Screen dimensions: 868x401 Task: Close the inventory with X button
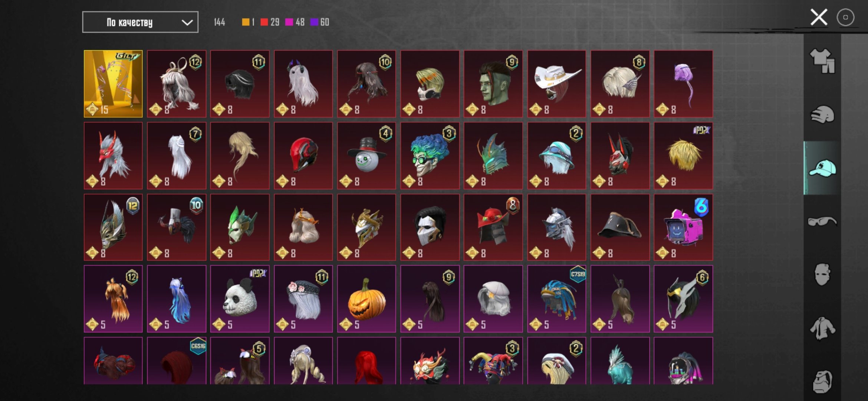coord(819,17)
